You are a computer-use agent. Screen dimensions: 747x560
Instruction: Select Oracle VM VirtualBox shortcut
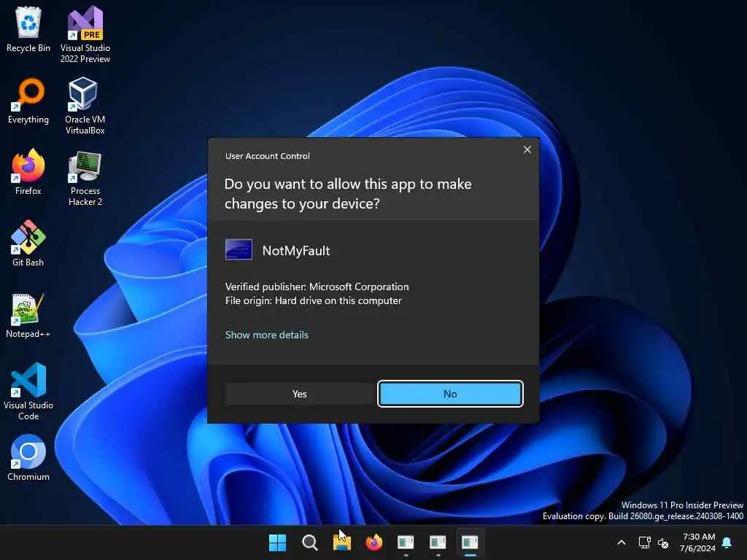pyautogui.click(x=85, y=106)
